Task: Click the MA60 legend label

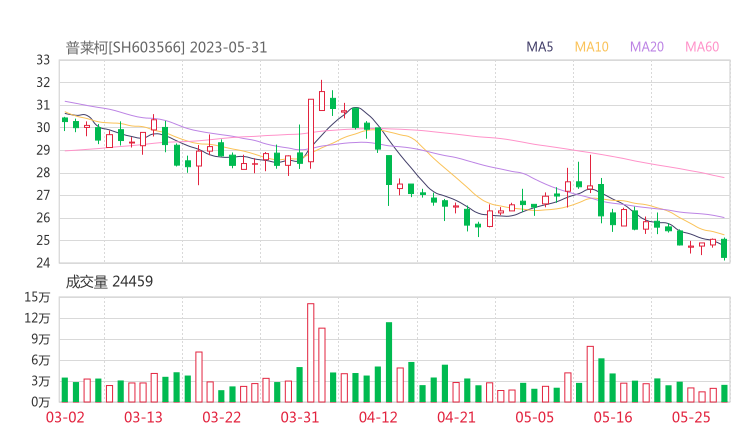Action: (702, 47)
